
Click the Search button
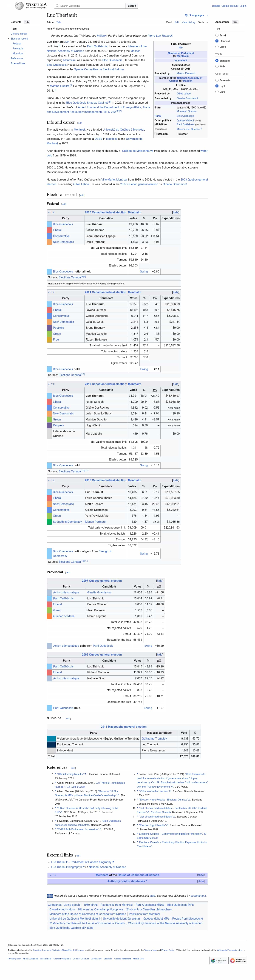[132, 6]
